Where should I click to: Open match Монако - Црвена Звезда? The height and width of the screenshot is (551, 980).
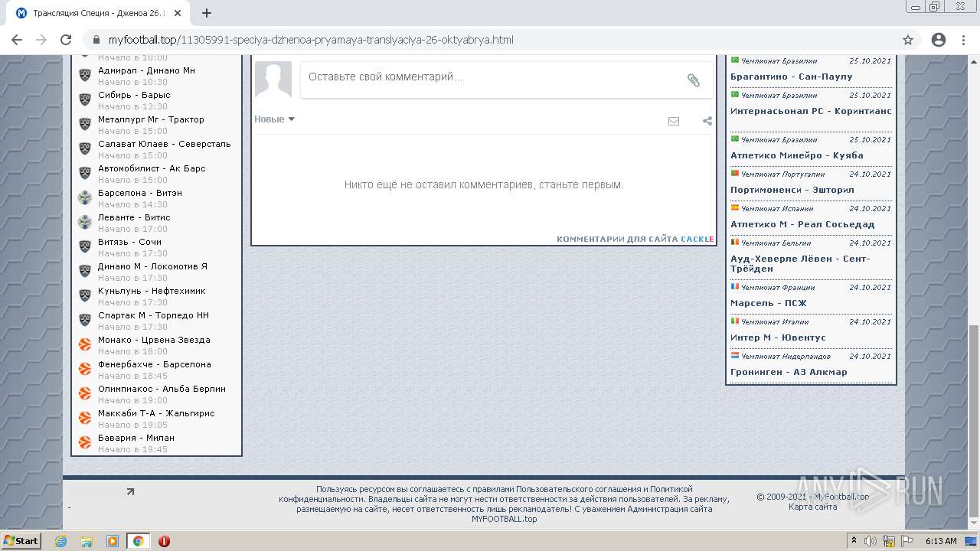click(154, 340)
